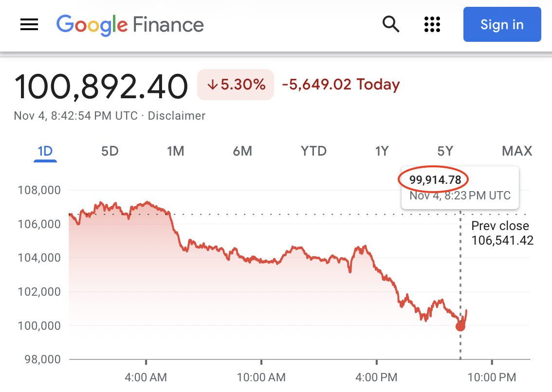Click the Google Finance logo

click(x=130, y=24)
